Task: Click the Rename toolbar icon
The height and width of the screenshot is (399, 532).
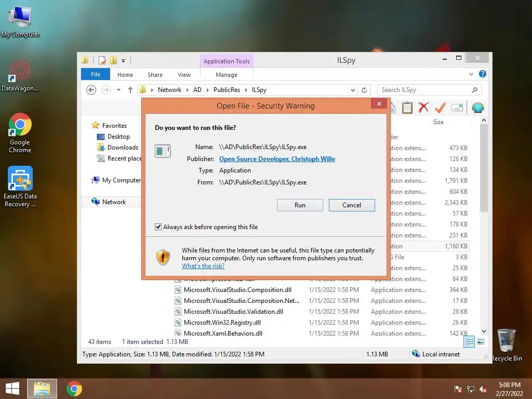Action: tap(457, 108)
